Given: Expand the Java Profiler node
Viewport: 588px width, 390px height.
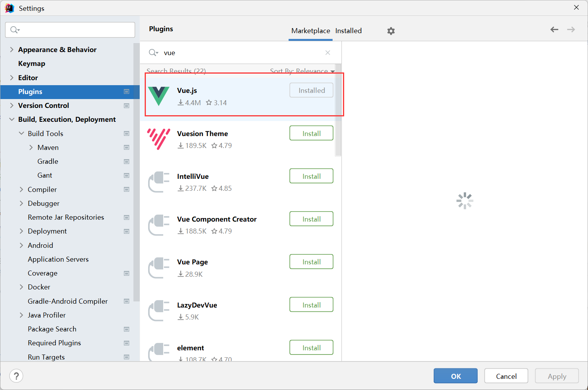Looking at the screenshot, I should (21, 315).
